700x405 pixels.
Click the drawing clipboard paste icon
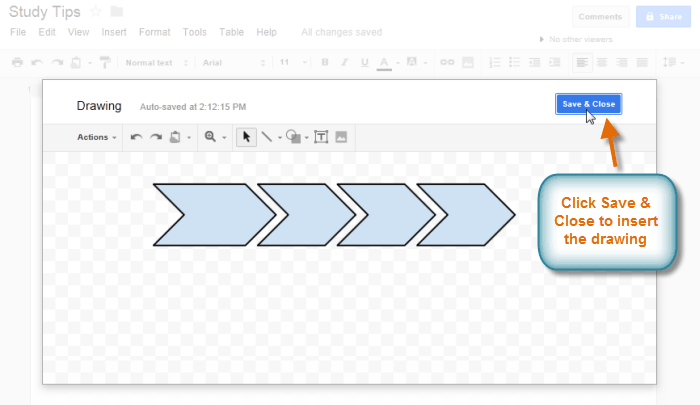pos(175,137)
